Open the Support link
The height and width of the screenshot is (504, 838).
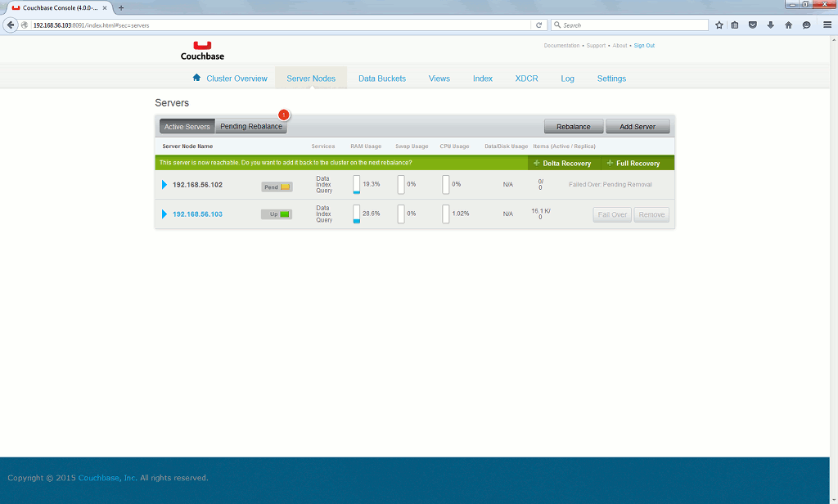[596, 46]
